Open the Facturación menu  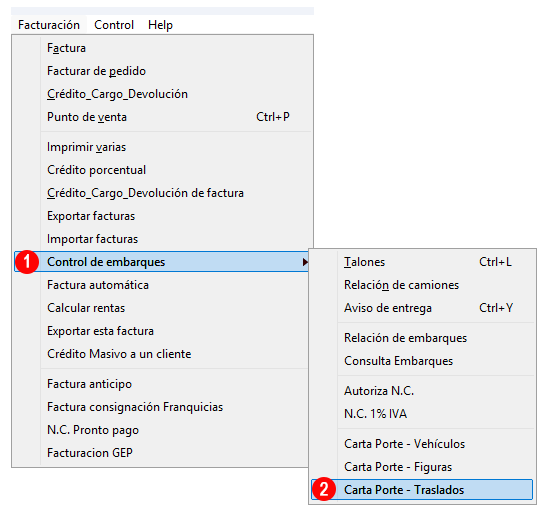(49, 25)
